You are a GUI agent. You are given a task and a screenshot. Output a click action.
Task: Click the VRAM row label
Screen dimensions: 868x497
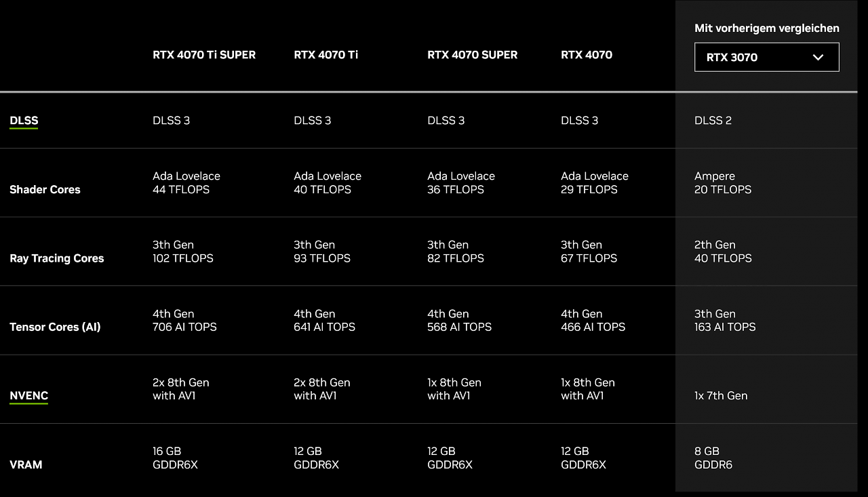[26, 464]
